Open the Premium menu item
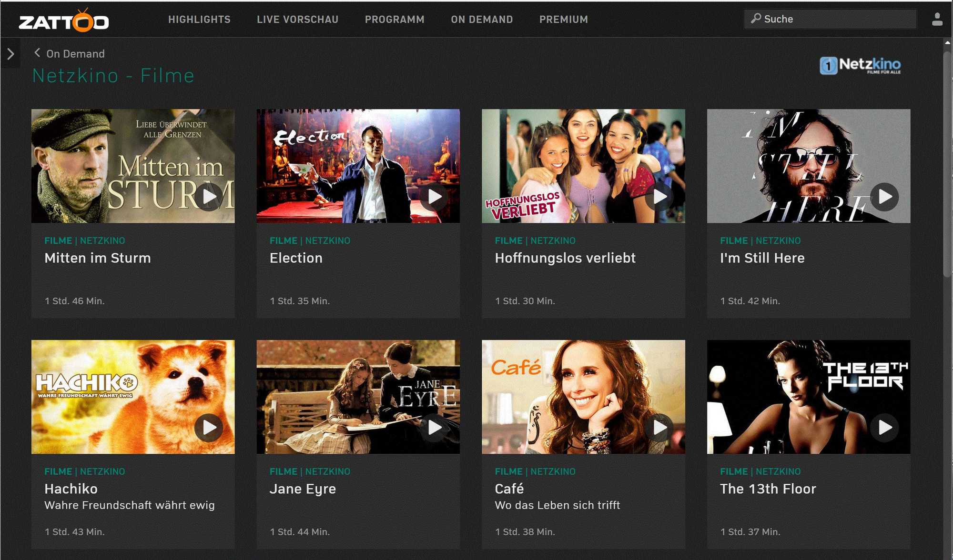 564,20
